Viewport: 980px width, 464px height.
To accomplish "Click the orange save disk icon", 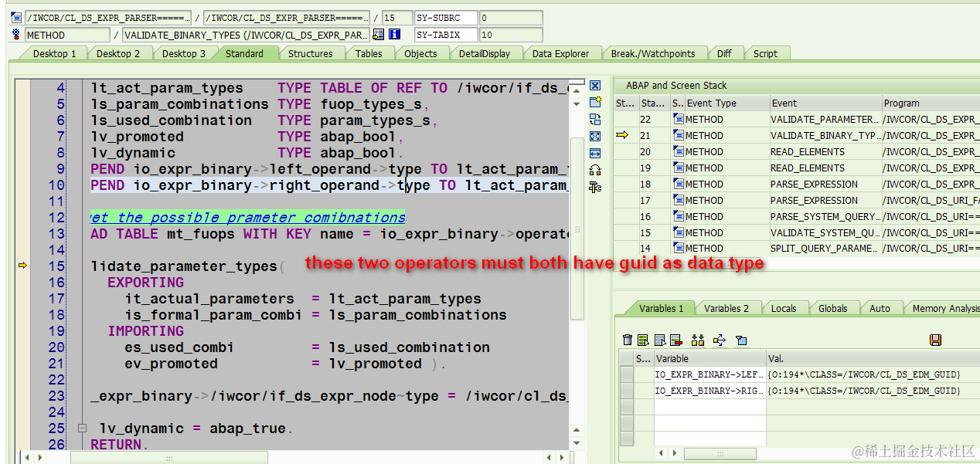I will pyautogui.click(x=935, y=340).
